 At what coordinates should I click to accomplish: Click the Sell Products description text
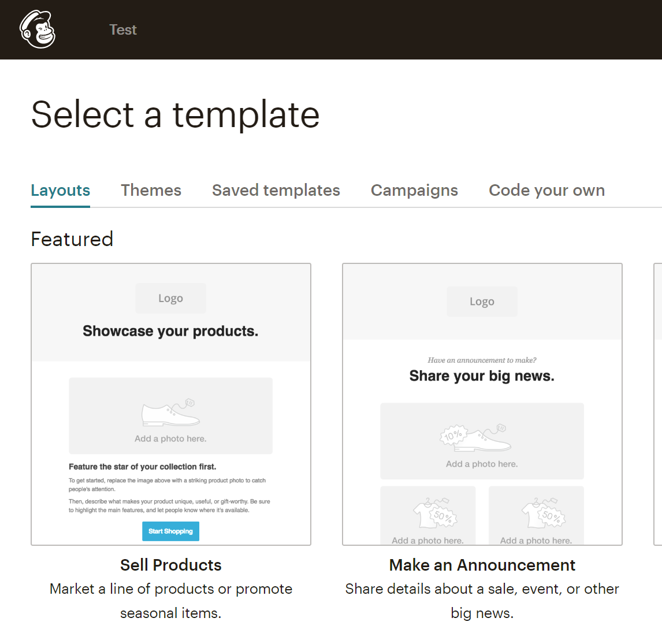click(x=170, y=601)
